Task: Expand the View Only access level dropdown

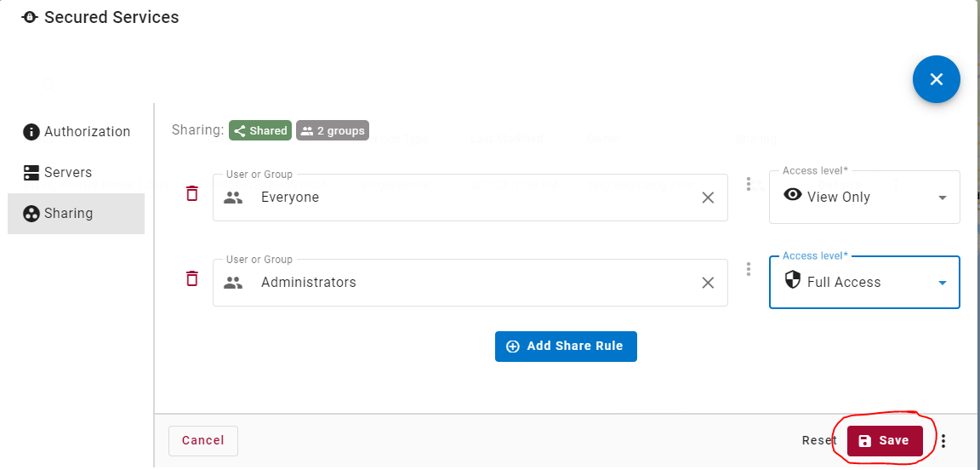Action: tap(942, 198)
